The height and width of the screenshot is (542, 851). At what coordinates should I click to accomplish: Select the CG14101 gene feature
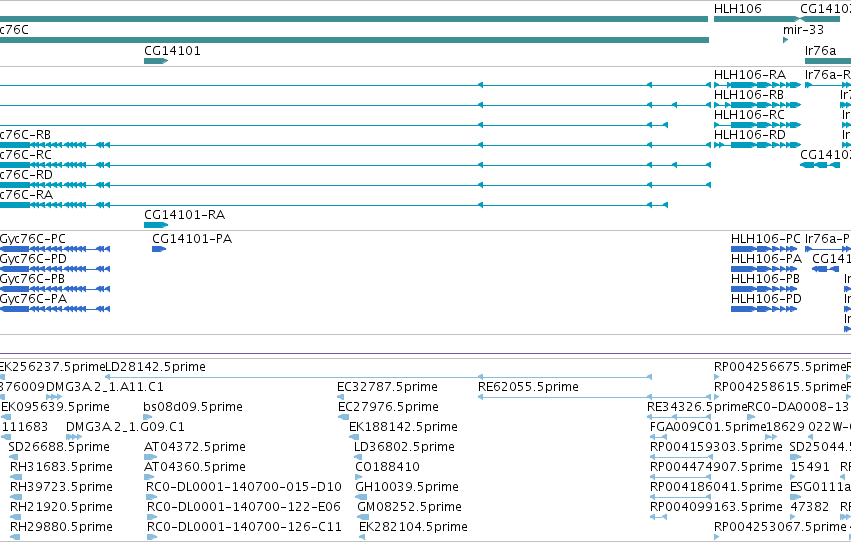coord(156,61)
